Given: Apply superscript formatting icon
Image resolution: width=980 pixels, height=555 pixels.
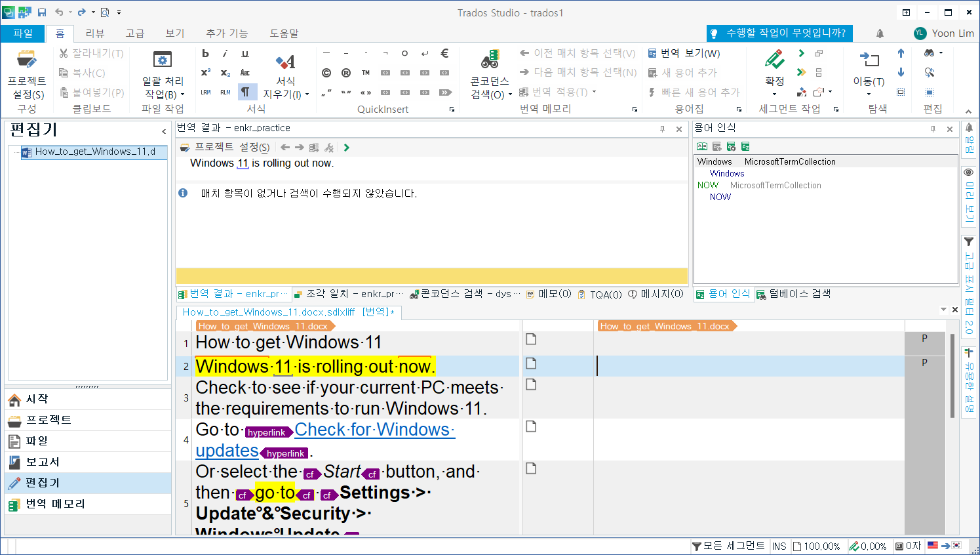Looking at the screenshot, I should 206,73.
